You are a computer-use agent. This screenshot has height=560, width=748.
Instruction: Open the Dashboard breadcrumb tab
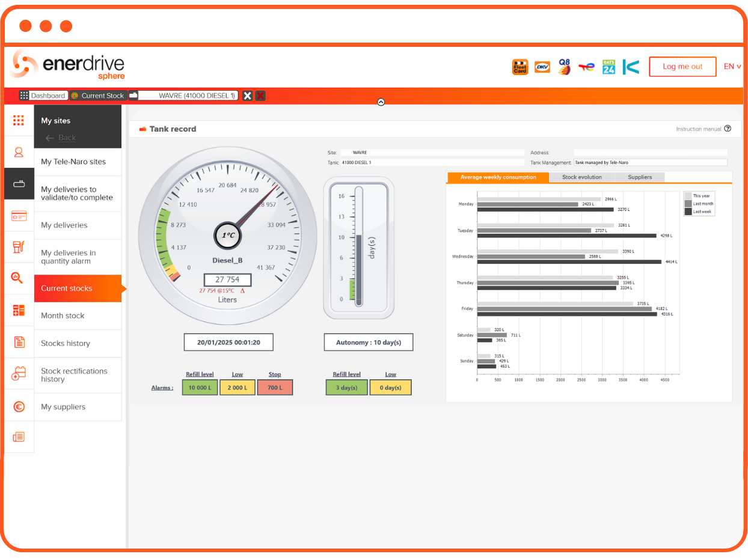42,96
